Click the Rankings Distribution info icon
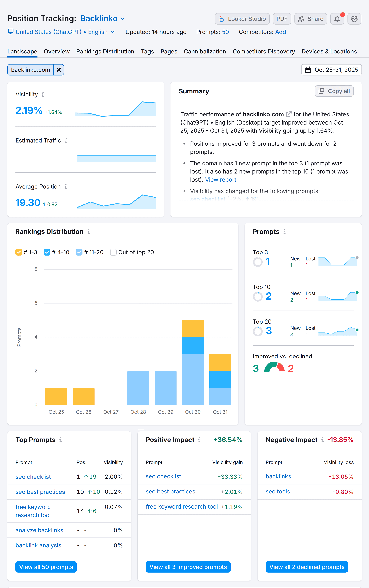Screen dimensions: 369x588 (x=89, y=231)
